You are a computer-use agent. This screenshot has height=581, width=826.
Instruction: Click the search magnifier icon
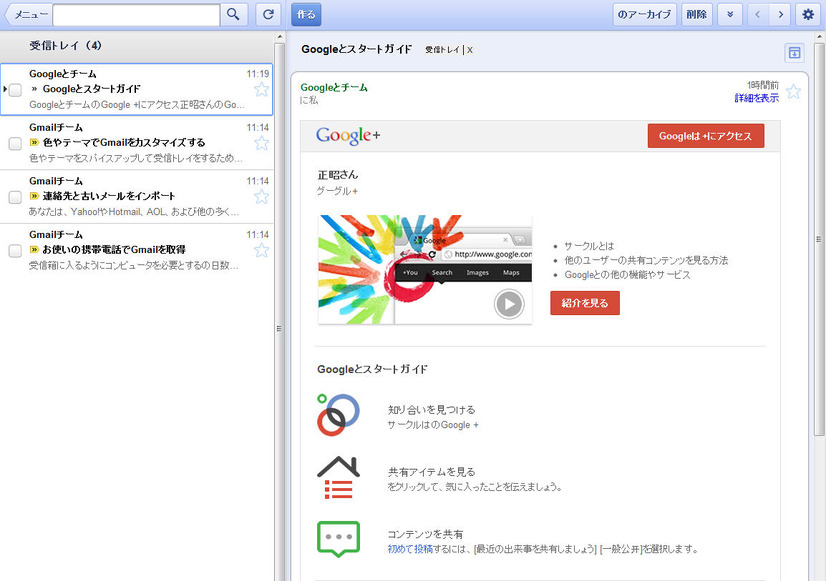(x=233, y=14)
